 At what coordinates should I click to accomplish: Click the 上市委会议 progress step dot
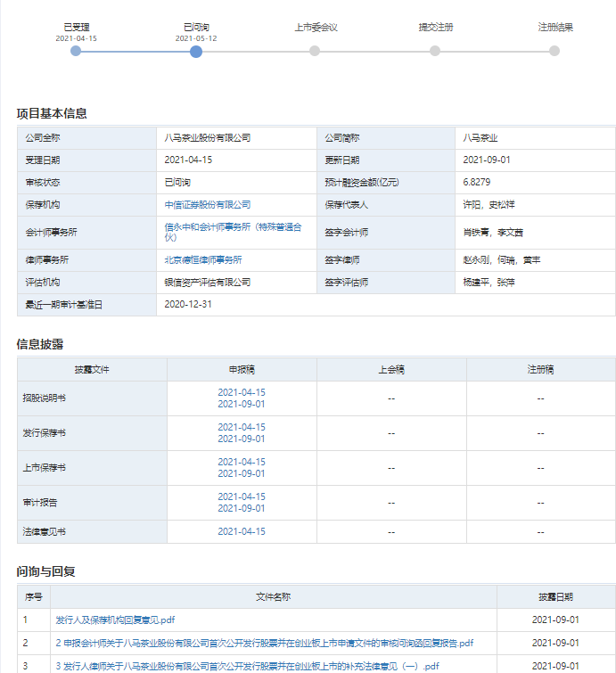pos(315,51)
